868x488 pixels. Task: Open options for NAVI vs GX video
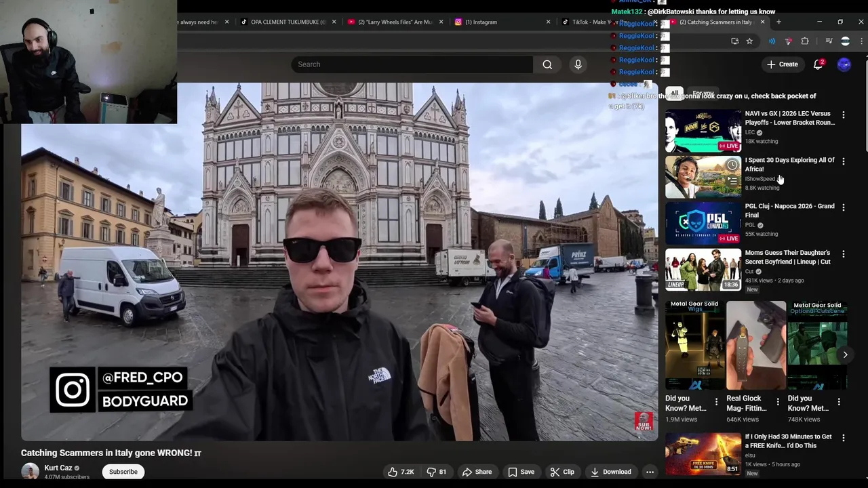[x=844, y=115]
